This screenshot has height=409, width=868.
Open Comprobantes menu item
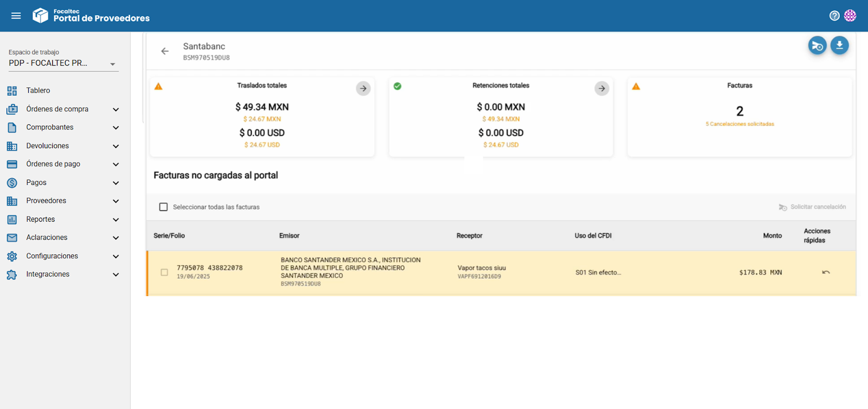[x=50, y=127]
